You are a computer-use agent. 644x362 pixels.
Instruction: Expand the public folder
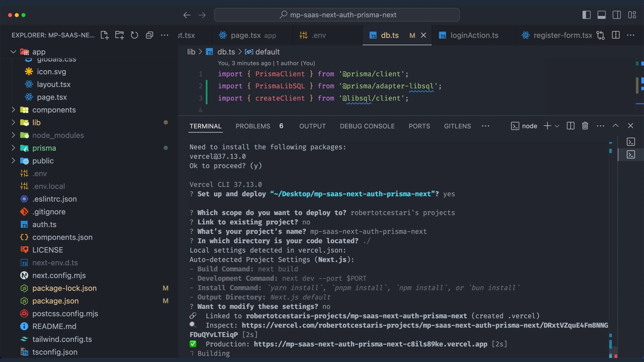[x=13, y=161]
